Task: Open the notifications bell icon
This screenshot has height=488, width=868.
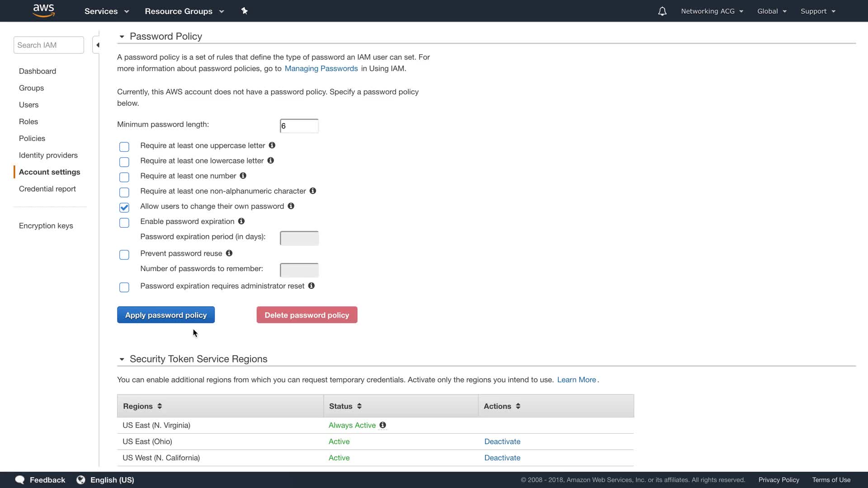Action: (x=662, y=11)
